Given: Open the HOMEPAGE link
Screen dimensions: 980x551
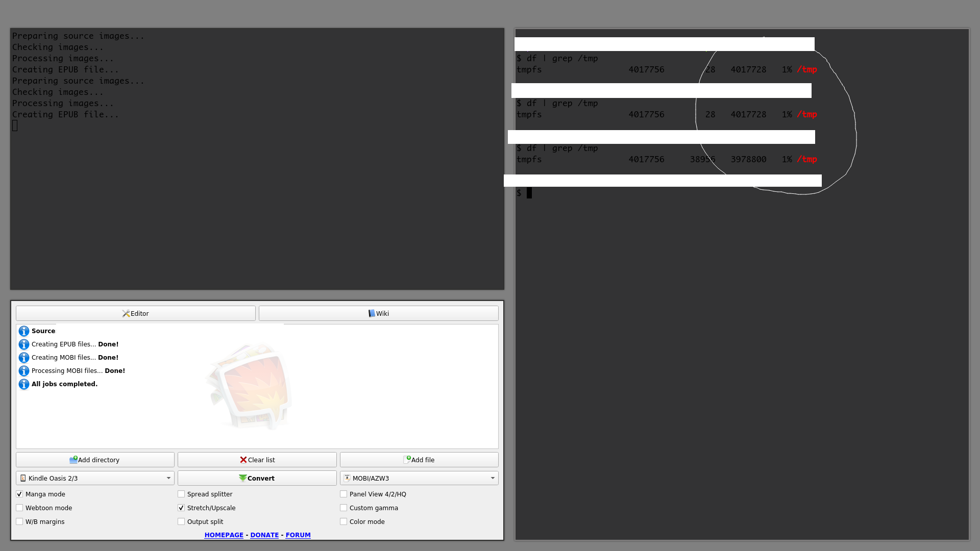Looking at the screenshot, I should (224, 535).
